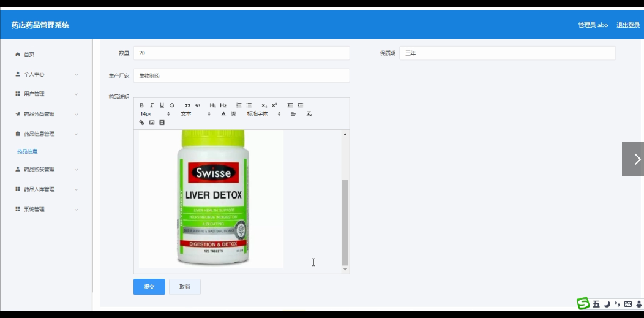
Task: Insert a video with the film icon
Action: pyautogui.click(x=162, y=123)
